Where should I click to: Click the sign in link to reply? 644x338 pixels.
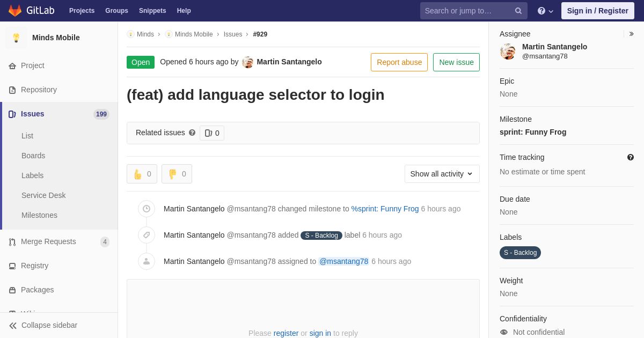320,333
